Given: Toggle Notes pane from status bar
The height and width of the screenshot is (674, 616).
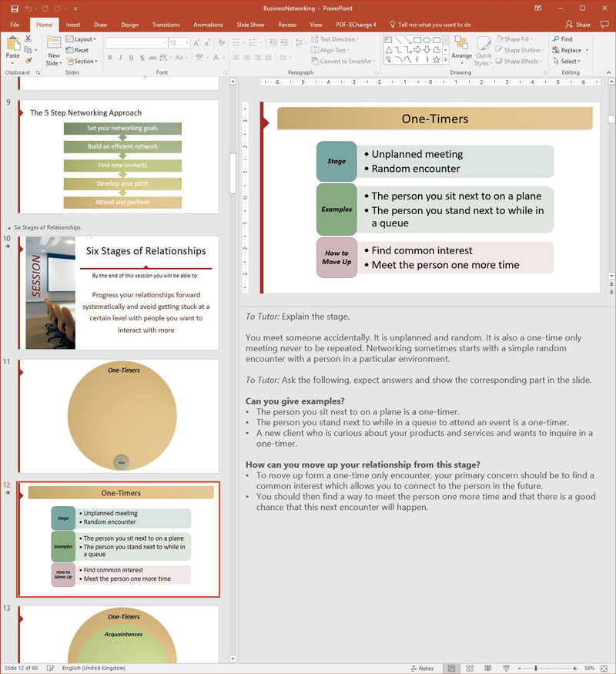Looking at the screenshot, I should click(x=422, y=668).
